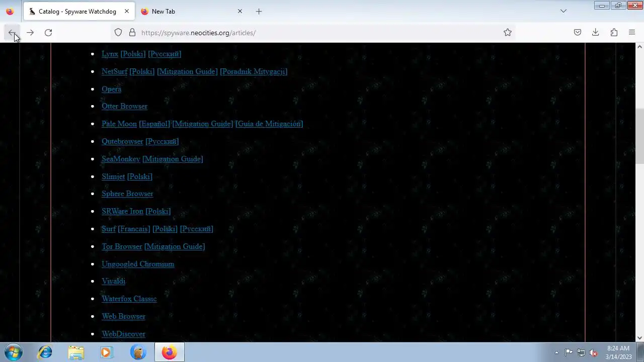Bookmark this page with the star icon
Screen dimensions: 644x362
point(508,33)
